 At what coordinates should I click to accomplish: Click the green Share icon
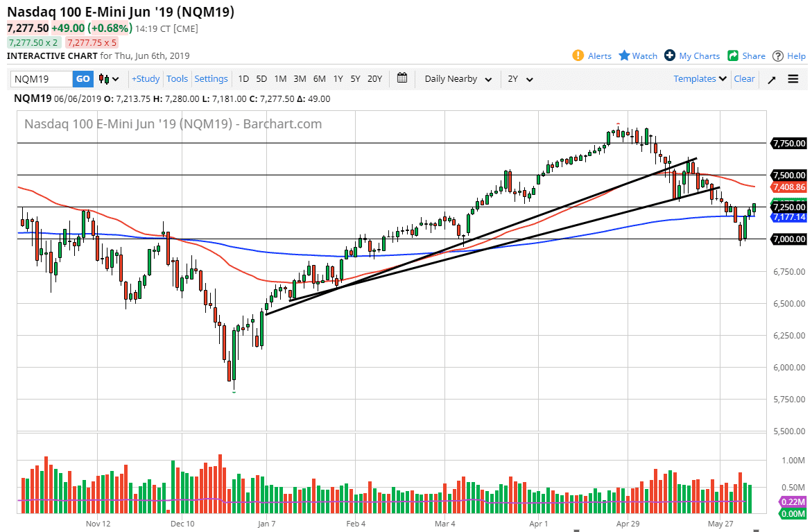point(734,55)
